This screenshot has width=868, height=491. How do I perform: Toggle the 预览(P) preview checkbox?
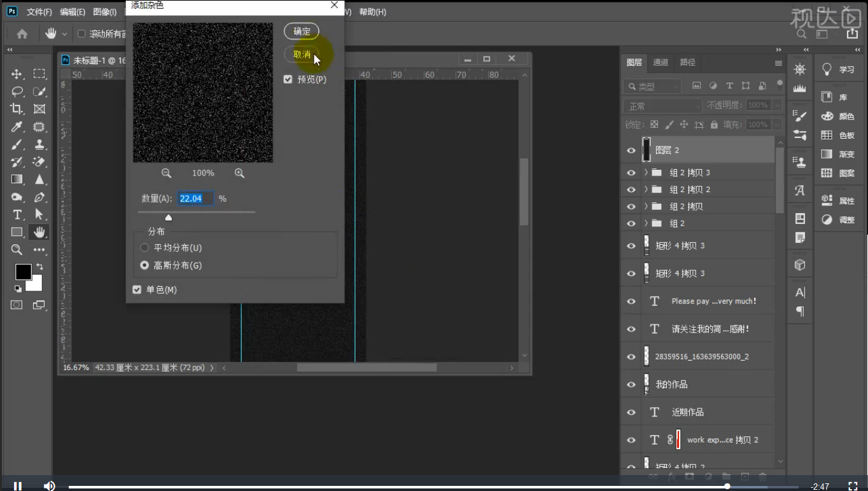coord(288,80)
